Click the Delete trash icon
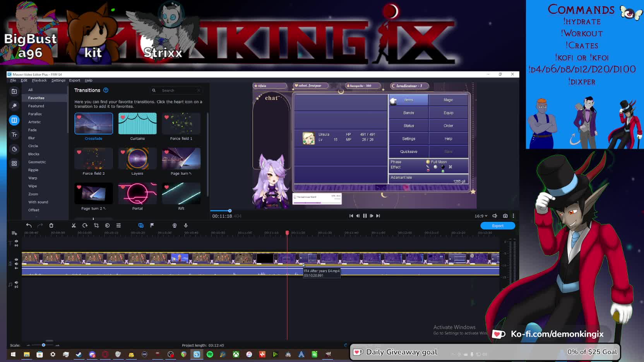Image resolution: width=644 pixels, height=362 pixels. click(51, 225)
